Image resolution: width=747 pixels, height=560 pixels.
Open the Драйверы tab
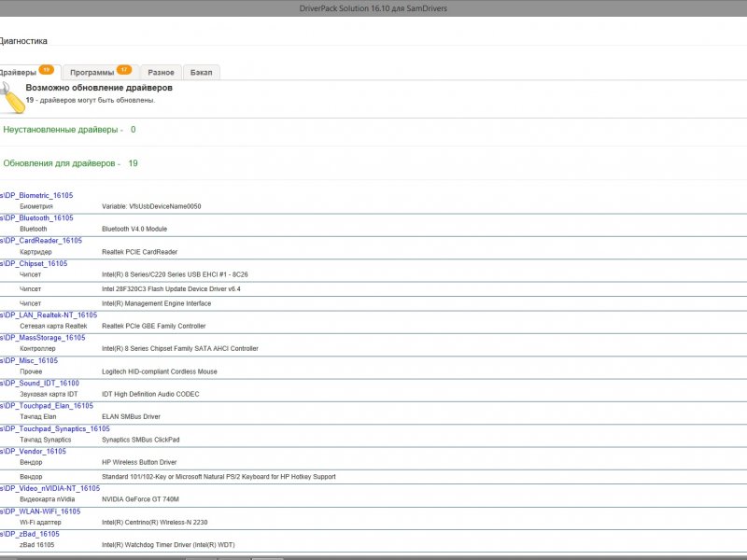pos(29,73)
